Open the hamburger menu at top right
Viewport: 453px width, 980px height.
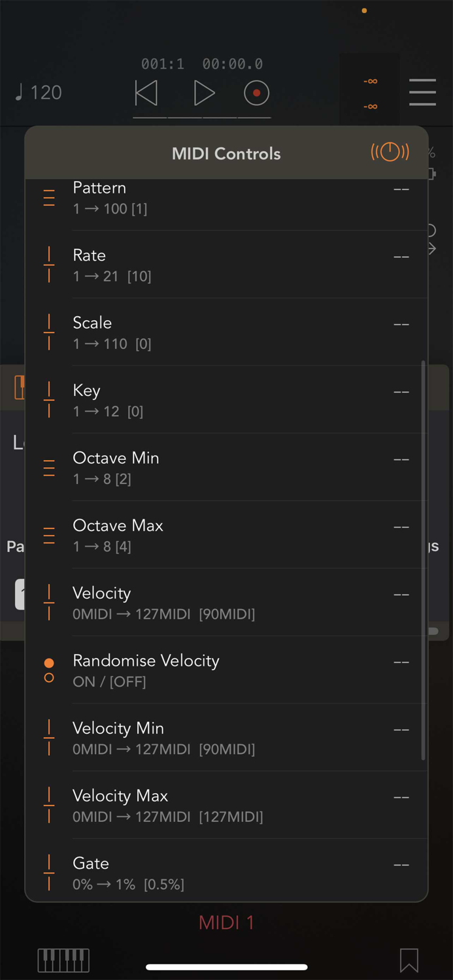click(x=422, y=93)
